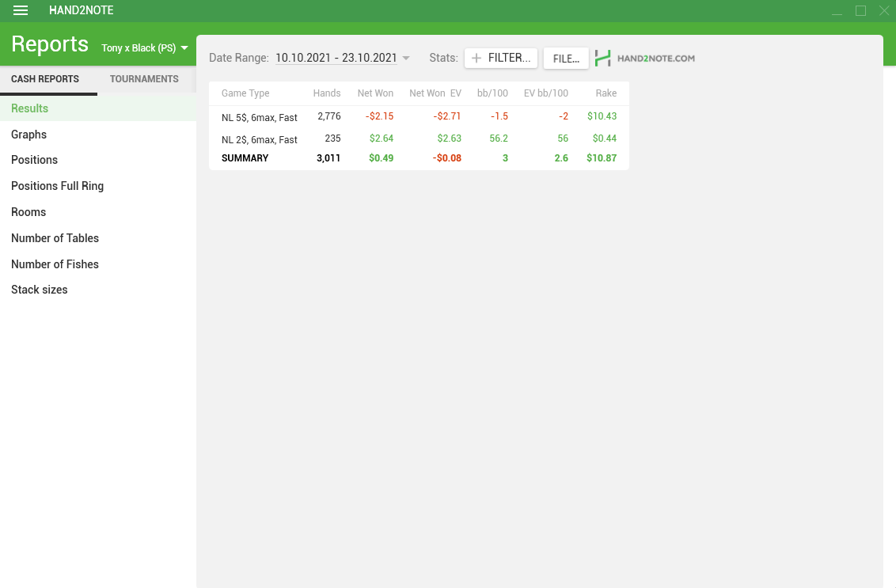
Task: Open the Stack sizes report
Action: [97, 290]
